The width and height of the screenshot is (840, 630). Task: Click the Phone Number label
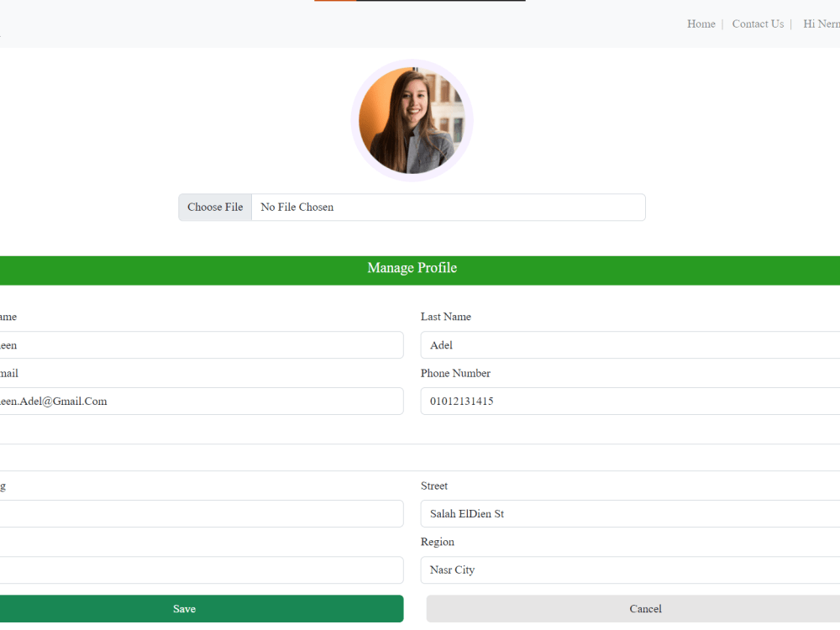click(455, 374)
